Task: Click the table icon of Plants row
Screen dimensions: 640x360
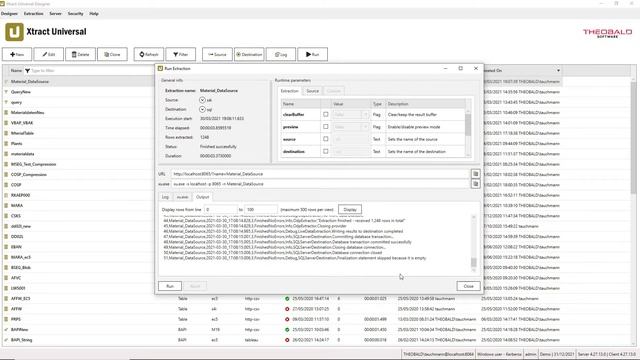Action: point(6,144)
